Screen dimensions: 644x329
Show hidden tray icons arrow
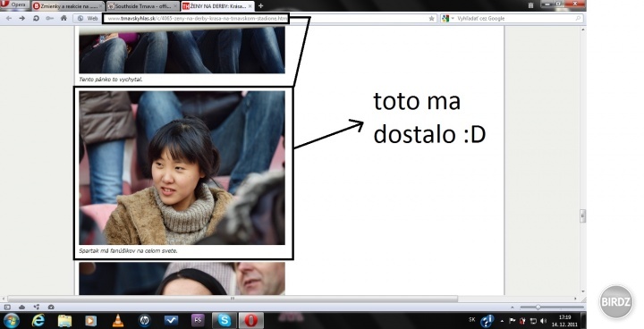coord(503,321)
